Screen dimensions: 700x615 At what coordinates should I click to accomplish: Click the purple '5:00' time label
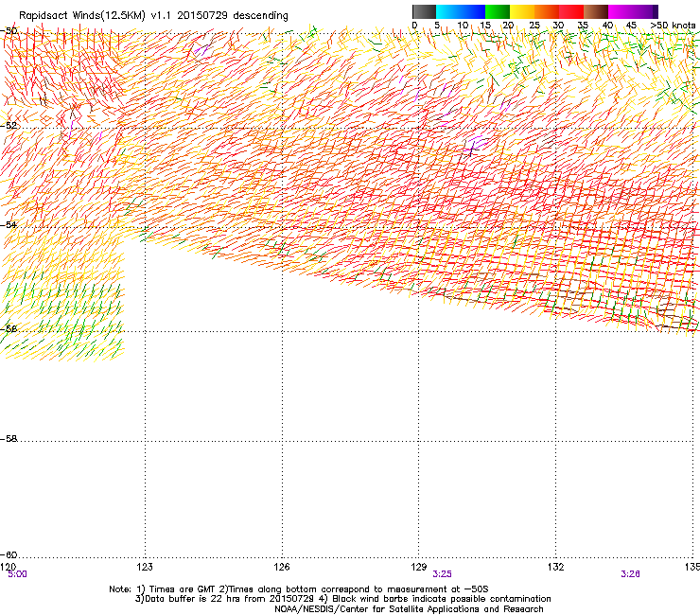17,574
